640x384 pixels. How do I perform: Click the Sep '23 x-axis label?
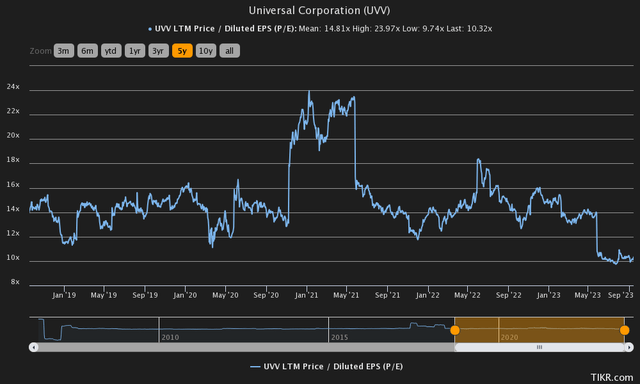[x=621, y=295]
